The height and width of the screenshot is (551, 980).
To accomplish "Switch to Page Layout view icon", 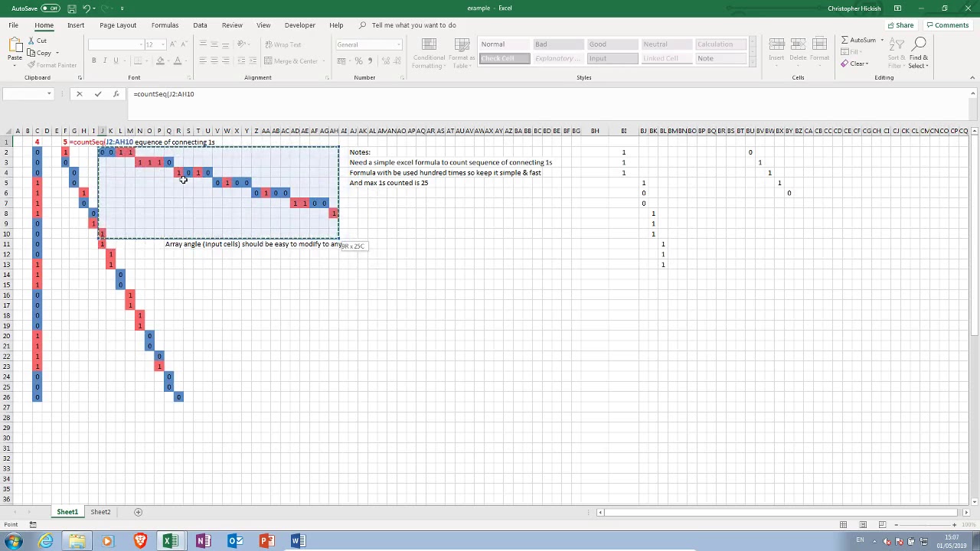I will (863, 525).
